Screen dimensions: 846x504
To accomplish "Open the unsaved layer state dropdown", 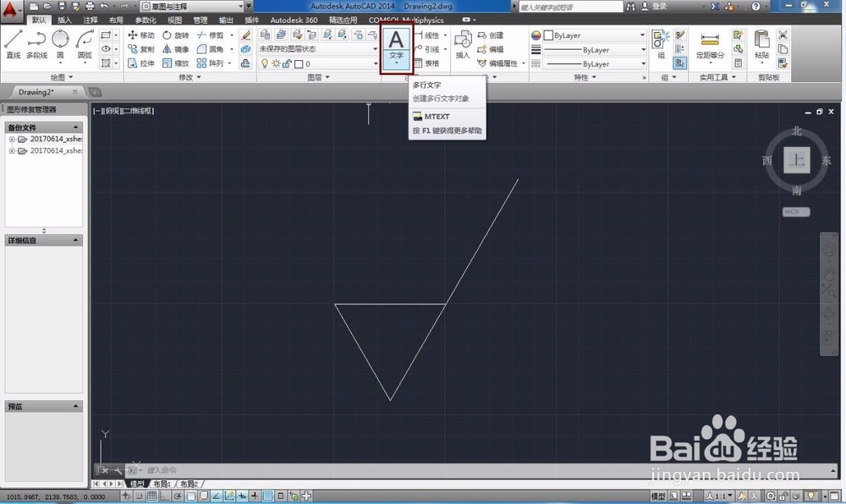I will (319, 49).
